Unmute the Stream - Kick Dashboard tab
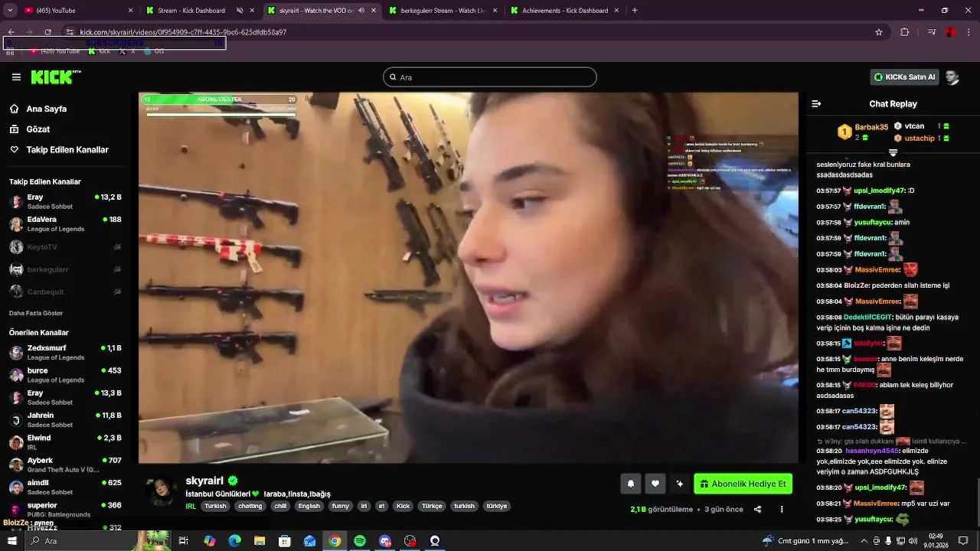Viewport: 980px width, 551px height. pos(240,11)
